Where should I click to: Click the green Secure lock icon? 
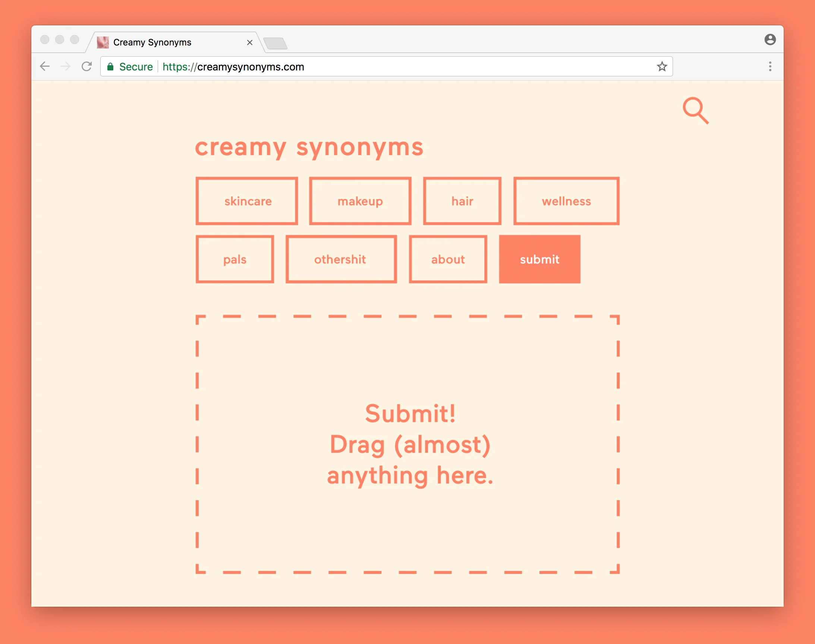coord(110,67)
